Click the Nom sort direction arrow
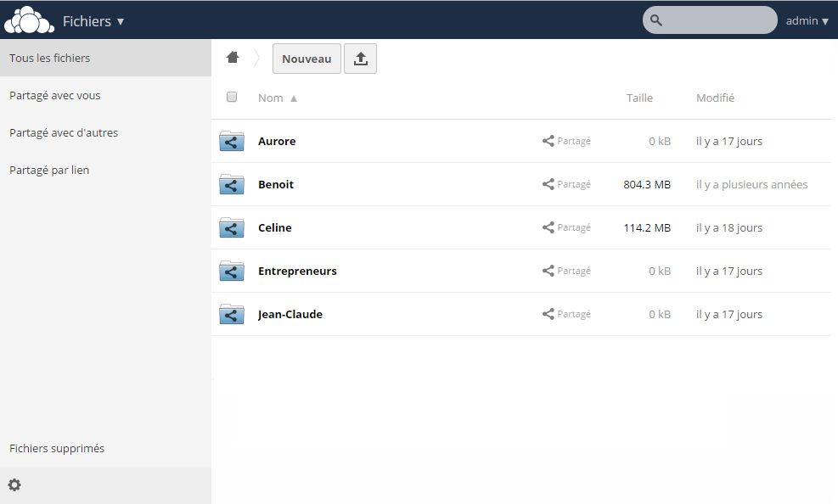This screenshot has width=838, height=504. (x=294, y=98)
